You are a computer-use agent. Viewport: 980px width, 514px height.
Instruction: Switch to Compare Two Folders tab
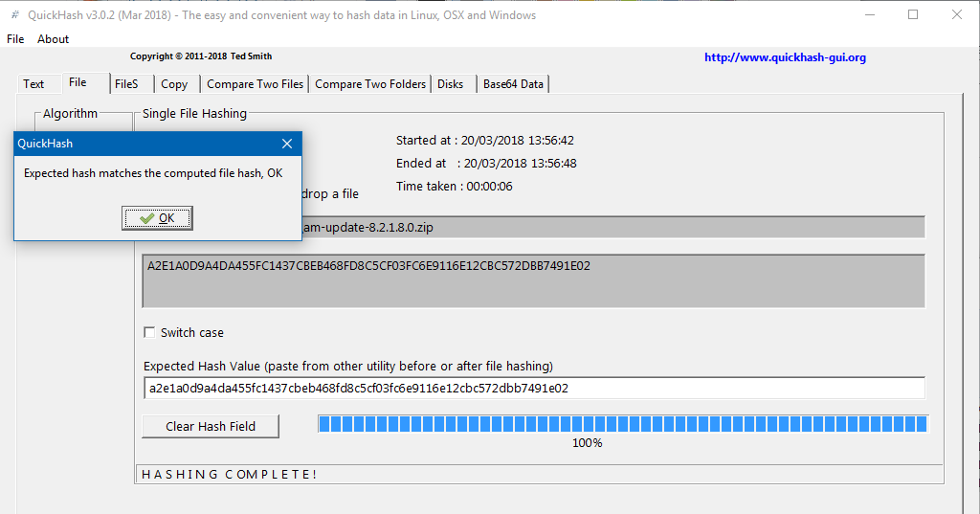click(370, 84)
